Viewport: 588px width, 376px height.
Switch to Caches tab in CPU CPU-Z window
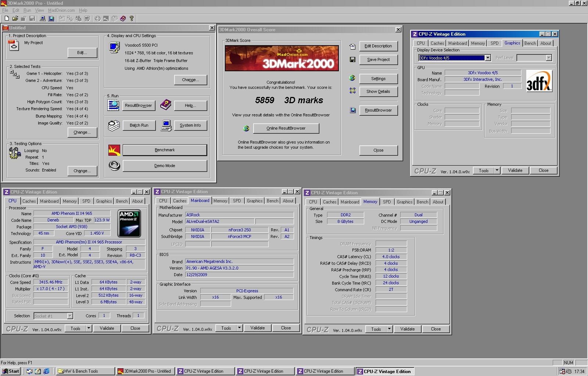(x=29, y=201)
